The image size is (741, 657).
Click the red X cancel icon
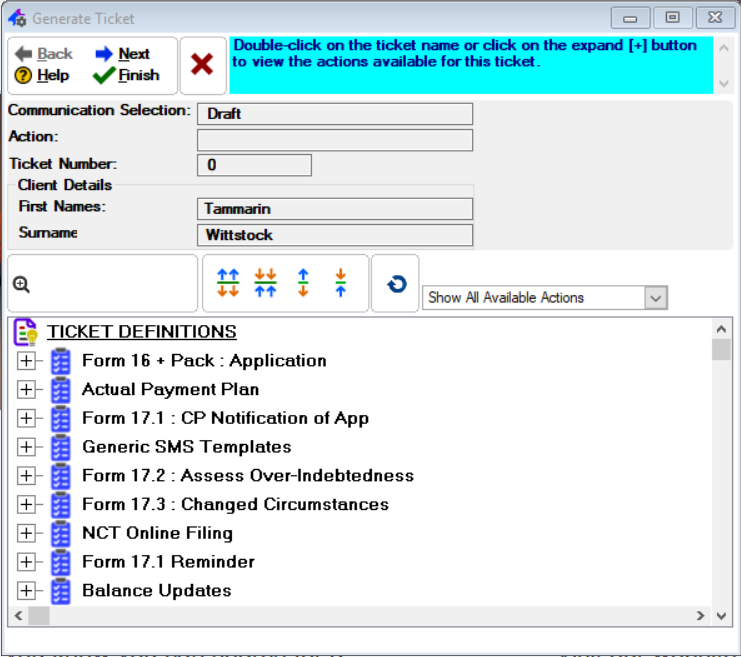202,65
